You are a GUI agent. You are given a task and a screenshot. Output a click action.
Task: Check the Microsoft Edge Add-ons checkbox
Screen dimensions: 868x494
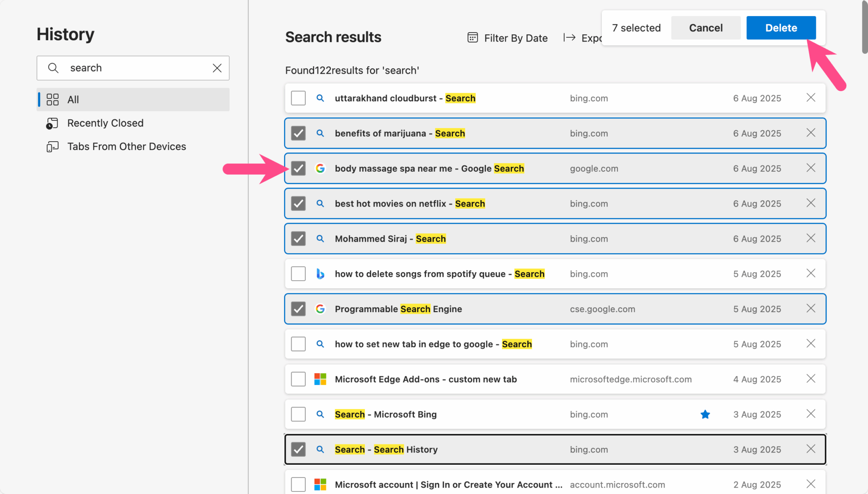298,379
